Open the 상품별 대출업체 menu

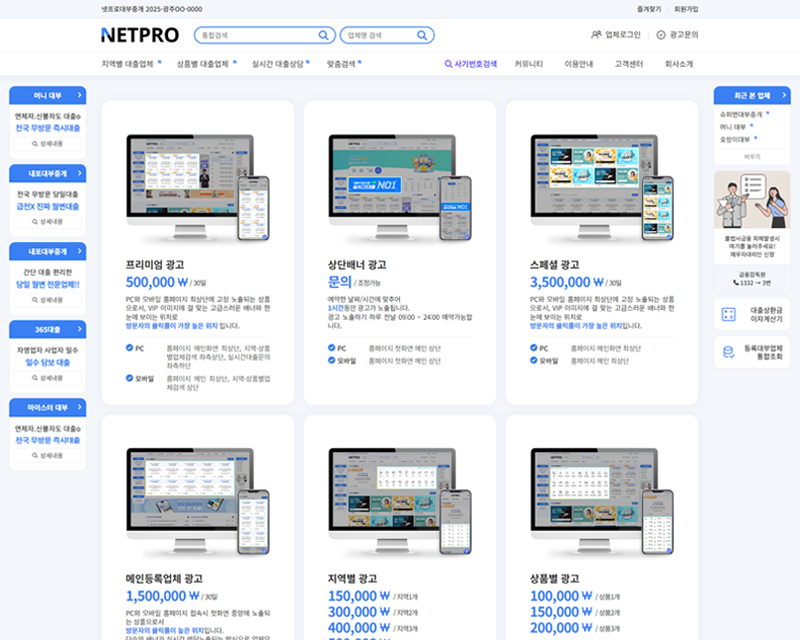tap(203, 64)
